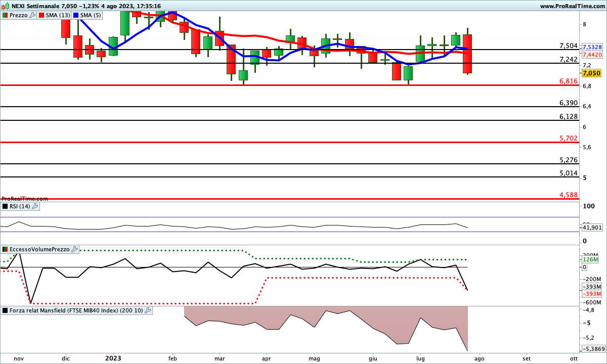Image resolution: width=607 pixels, height=364 pixels.
Task: Open Forza relat Mansfield wrench settings
Action: 148,311
